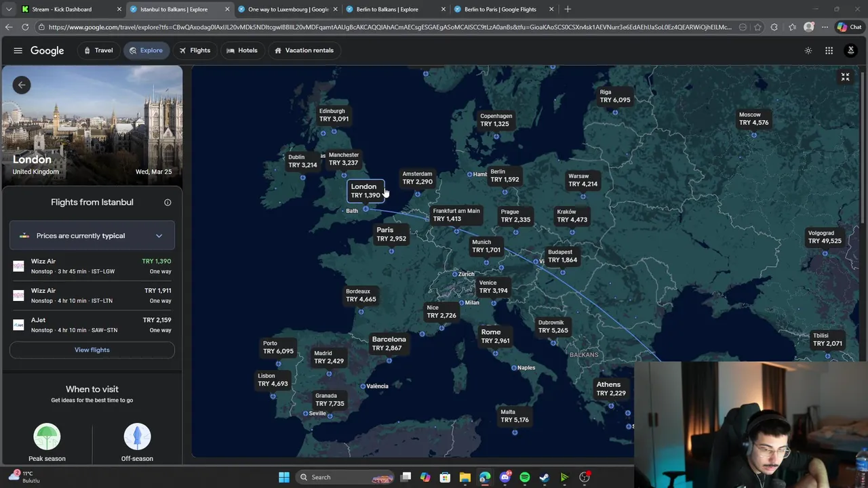
Task: Switch to Berlin to Paris Google Flights tab
Action: tap(503, 9)
